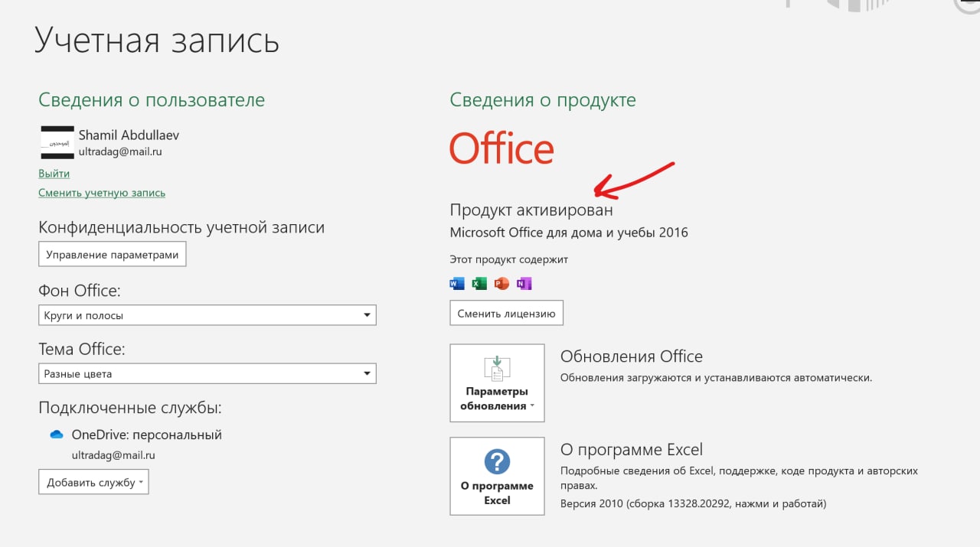Click Сведения о пользователе heading
The height and width of the screenshot is (547, 980).
pos(152,100)
